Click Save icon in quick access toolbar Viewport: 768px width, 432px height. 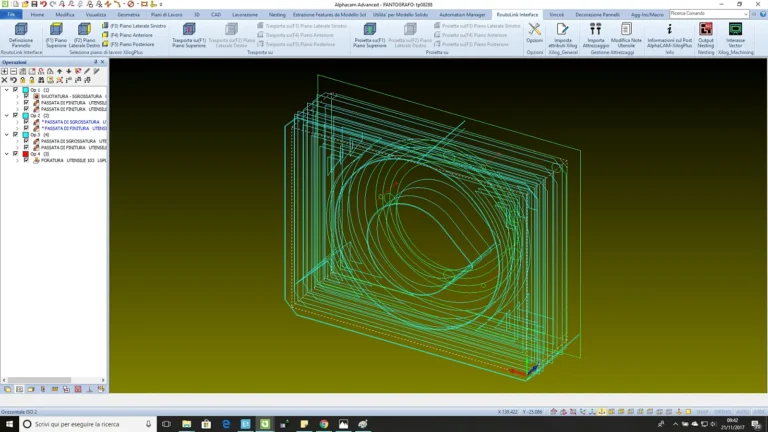pyautogui.click(x=34, y=4)
